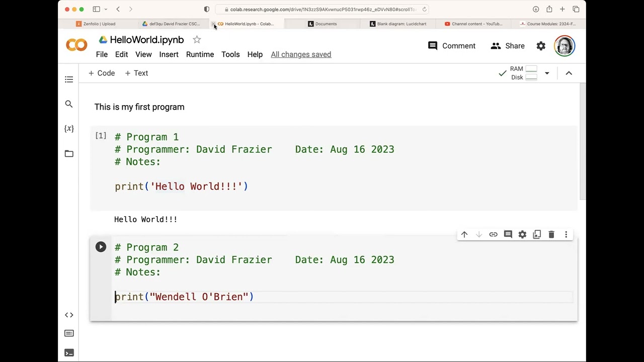Copy link to the selected cell
The height and width of the screenshot is (362, 644).
[x=493, y=235]
